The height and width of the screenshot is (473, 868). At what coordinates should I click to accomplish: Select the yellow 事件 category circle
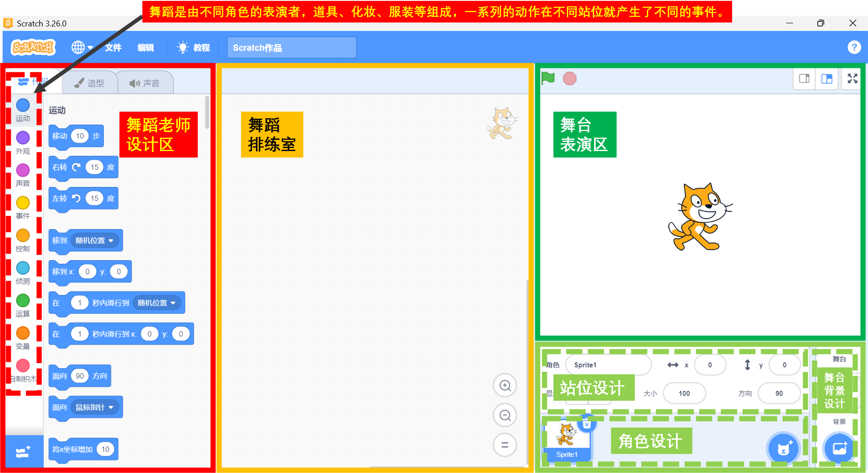click(23, 203)
